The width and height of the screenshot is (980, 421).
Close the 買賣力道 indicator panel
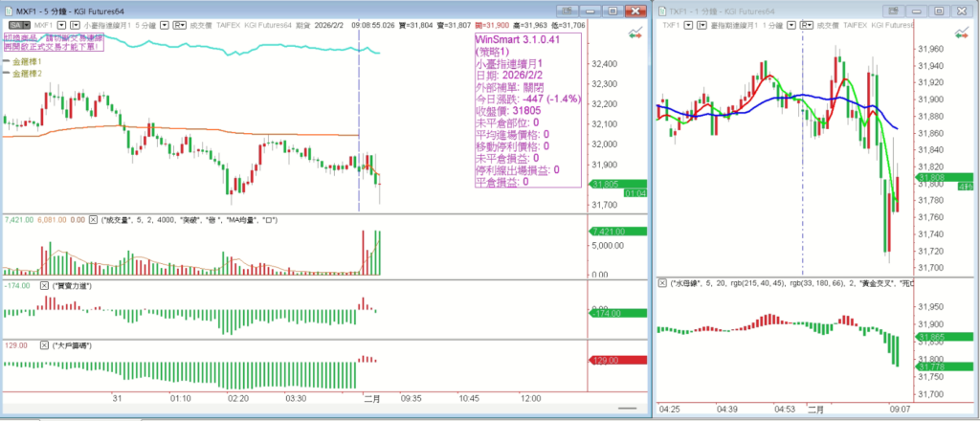[x=44, y=286]
